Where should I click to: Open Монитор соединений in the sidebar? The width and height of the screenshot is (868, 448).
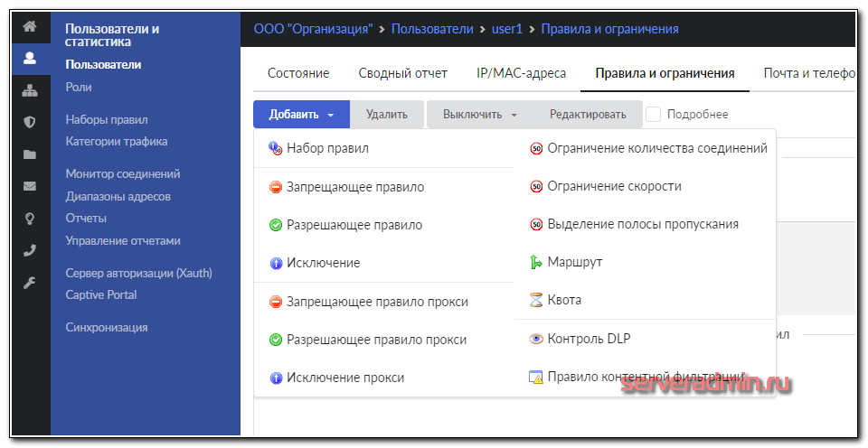(123, 173)
